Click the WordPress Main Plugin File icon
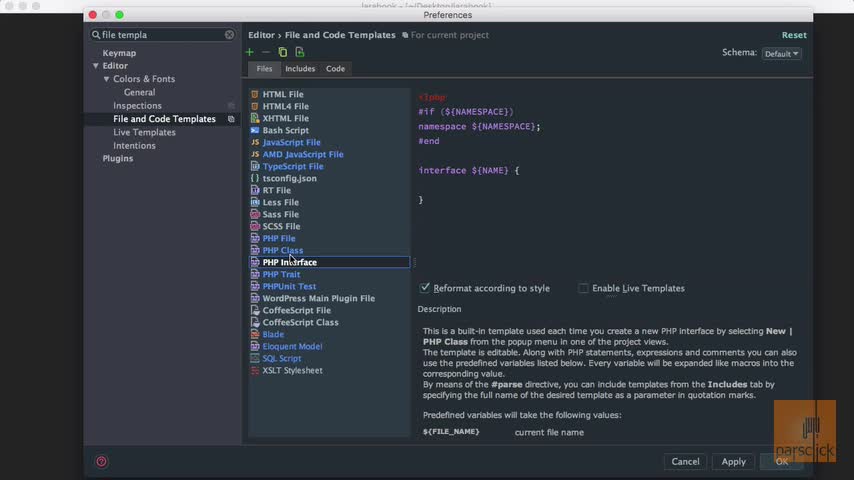Screen dimensions: 854x480 tap(254, 298)
